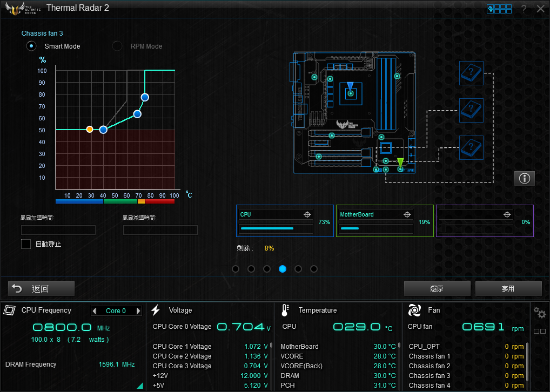Click the top unknown fan device icon
This screenshot has width=550, height=392.
pos(471,73)
